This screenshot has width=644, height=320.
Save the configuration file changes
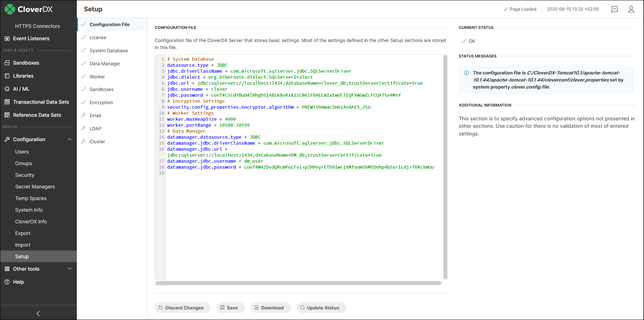click(x=231, y=307)
